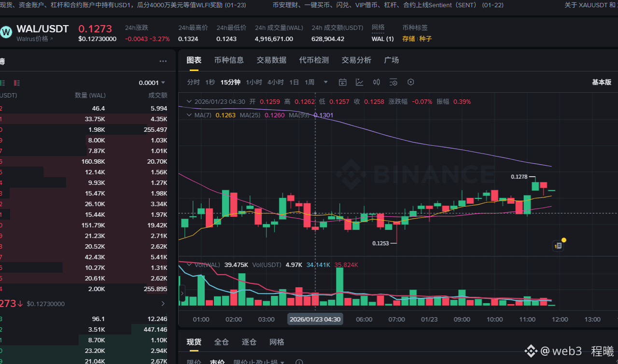Click the info icon next to order types
The image size is (618, 364).
pos(299,362)
